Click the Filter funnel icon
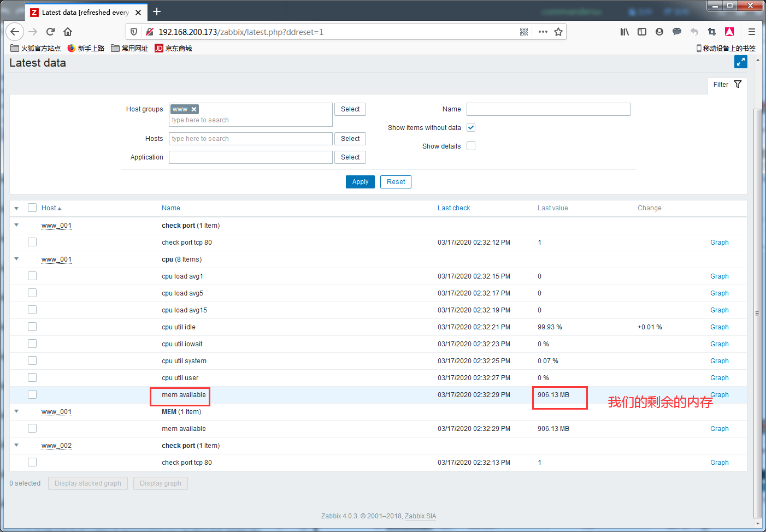This screenshot has height=532, width=766. [x=738, y=84]
